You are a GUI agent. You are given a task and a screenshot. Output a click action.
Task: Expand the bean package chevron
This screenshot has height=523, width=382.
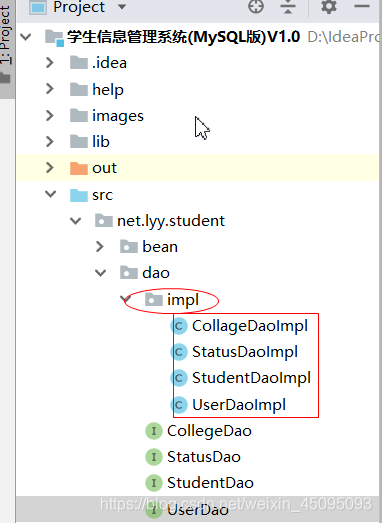pyautogui.click(x=100, y=246)
